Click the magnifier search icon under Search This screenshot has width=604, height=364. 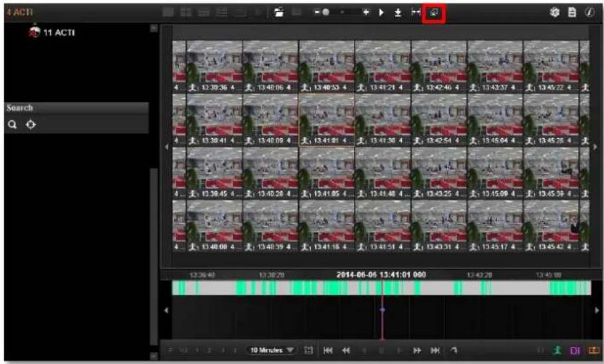pyautogui.click(x=13, y=124)
